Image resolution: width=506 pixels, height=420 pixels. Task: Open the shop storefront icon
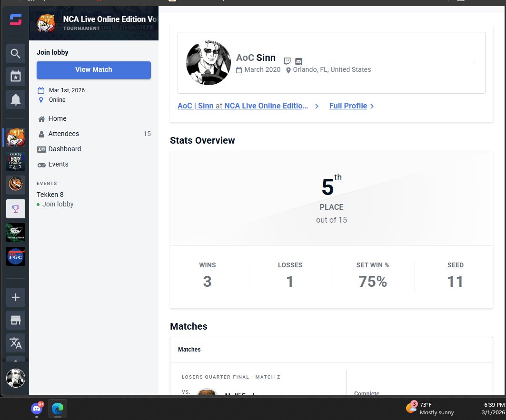pyautogui.click(x=16, y=320)
